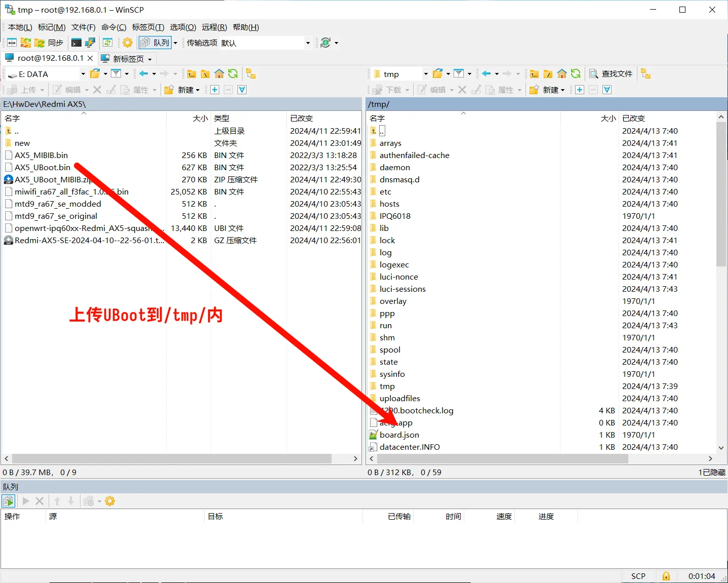Toggle the 队列 queue button

pyautogui.click(x=155, y=43)
